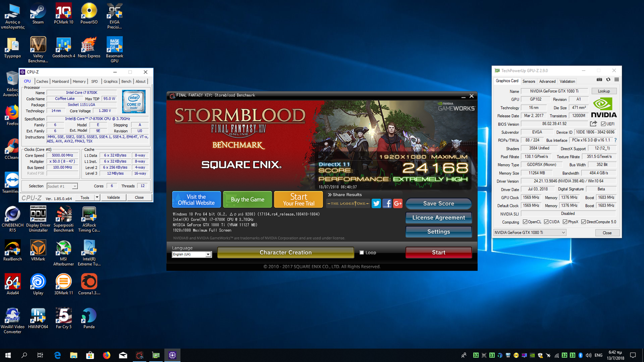Click GPU-Z BIOS export share icon
The width and height of the screenshot is (644, 362).
click(x=594, y=124)
